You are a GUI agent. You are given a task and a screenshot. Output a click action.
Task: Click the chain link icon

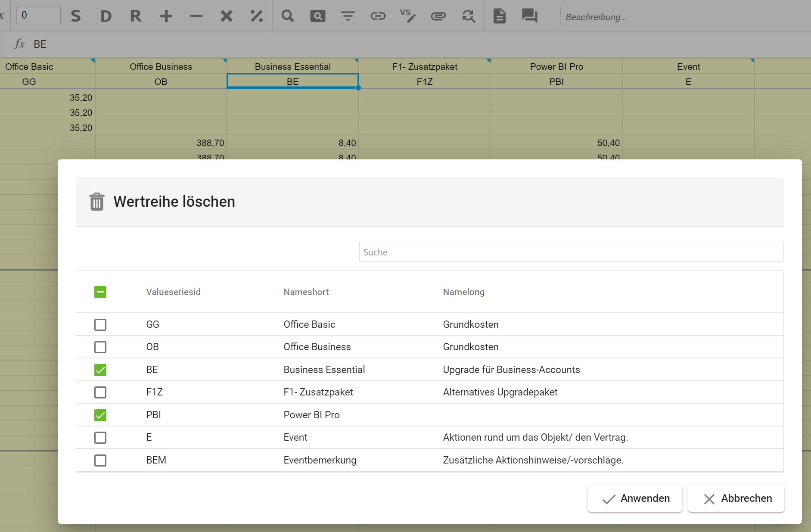pyautogui.click(x=378, y=16)
